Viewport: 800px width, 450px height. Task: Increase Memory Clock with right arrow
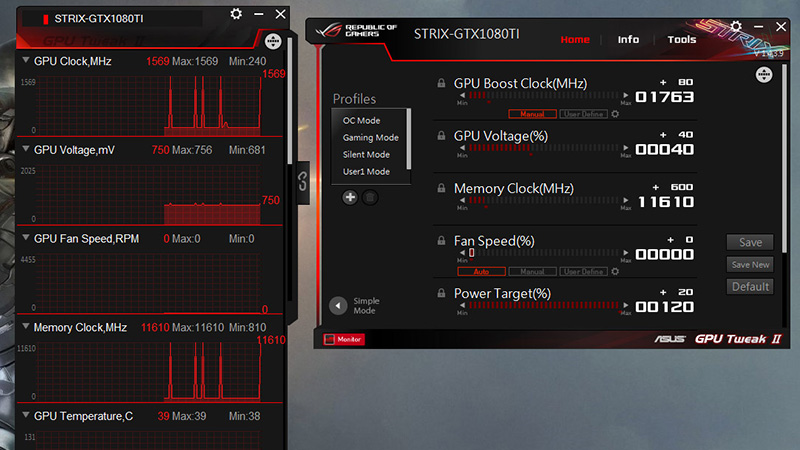626,201
